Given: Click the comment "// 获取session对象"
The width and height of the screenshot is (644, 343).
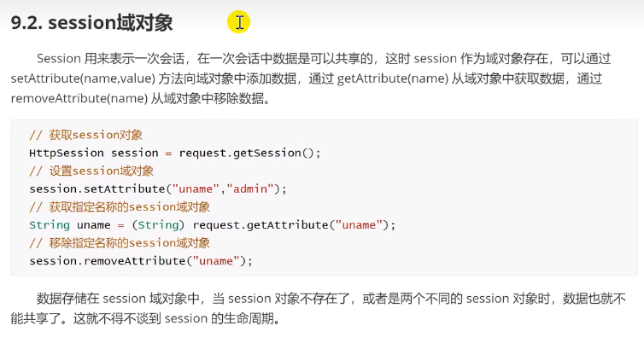Looking at the screenshot, I should pos(86,135).
